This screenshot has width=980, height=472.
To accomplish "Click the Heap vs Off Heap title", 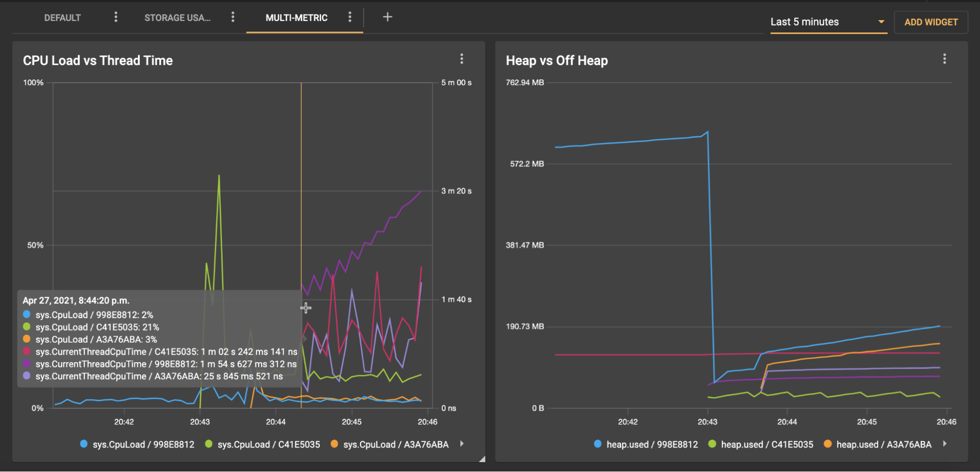I will (x=556, y=60).
